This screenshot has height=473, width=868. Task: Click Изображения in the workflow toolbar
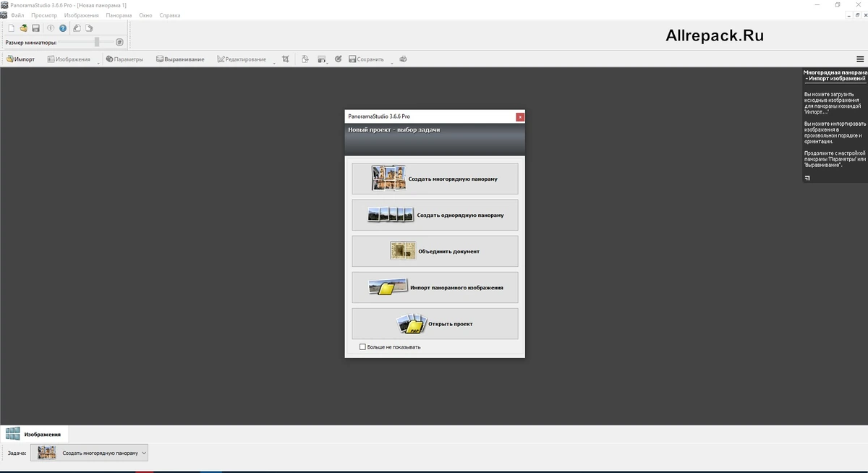click(69, 59)
